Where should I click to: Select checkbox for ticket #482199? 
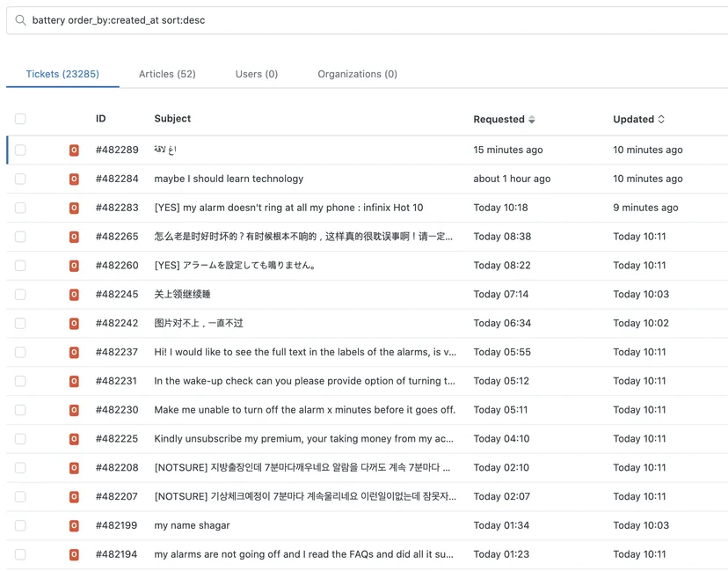(20, 525)
